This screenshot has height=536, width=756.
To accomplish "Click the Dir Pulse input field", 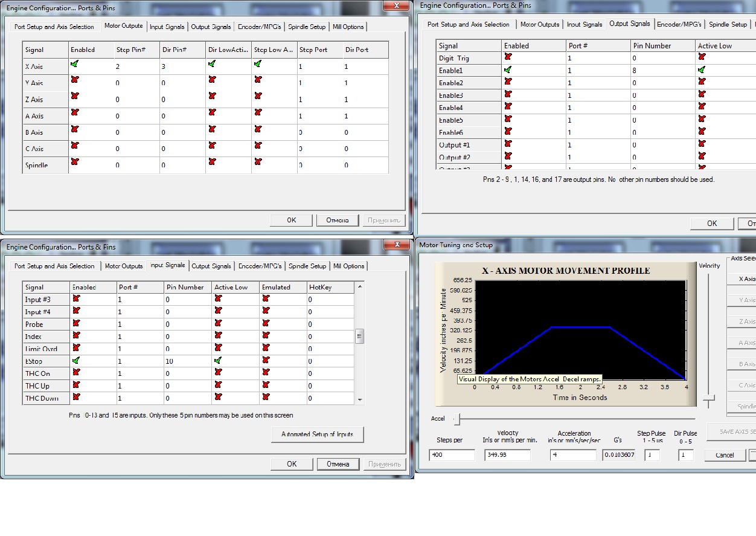I will pyautogui.click(x=686, y=455).
